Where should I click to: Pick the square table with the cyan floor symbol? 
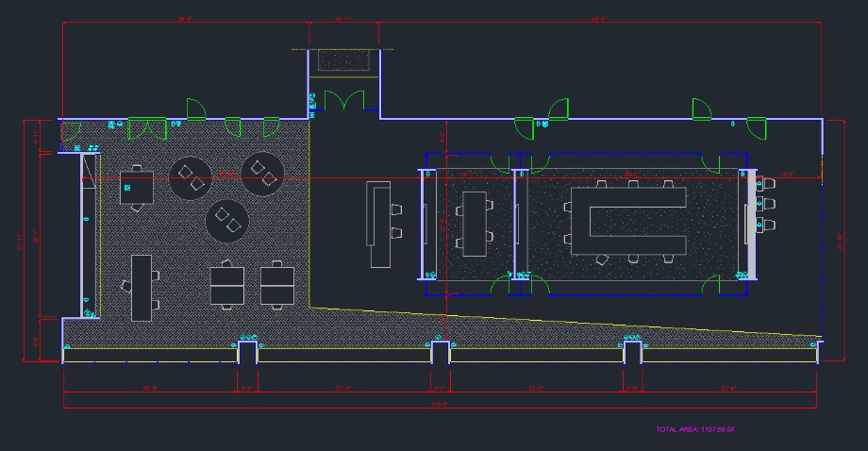pos(137,188)
